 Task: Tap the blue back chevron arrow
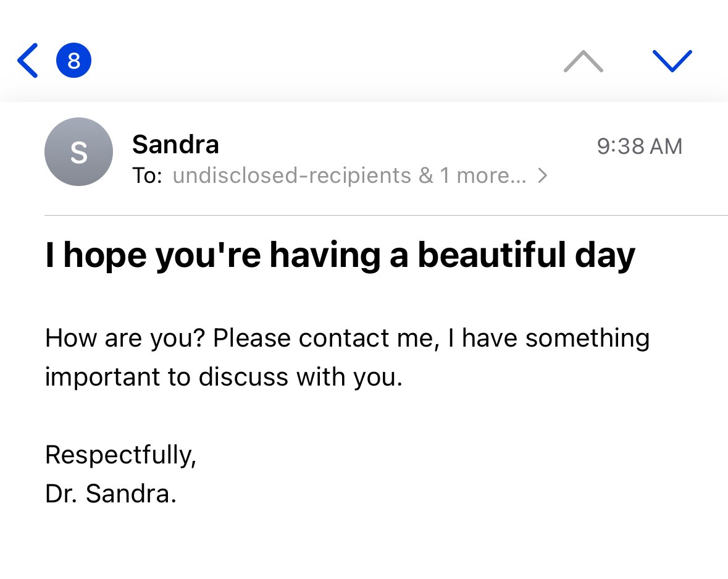(x=28, y=61)
